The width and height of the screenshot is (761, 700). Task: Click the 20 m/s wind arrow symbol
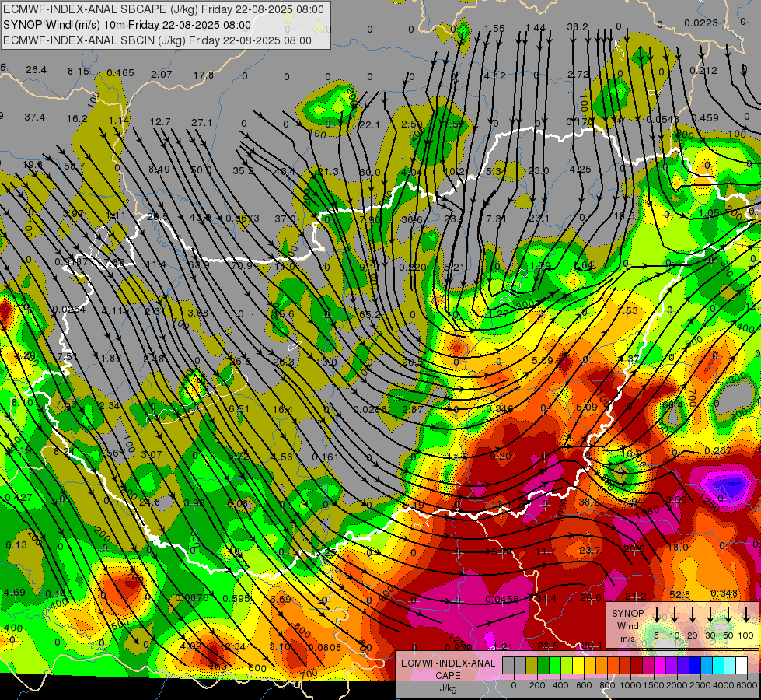pyautogui.click(x=692, y=615)
